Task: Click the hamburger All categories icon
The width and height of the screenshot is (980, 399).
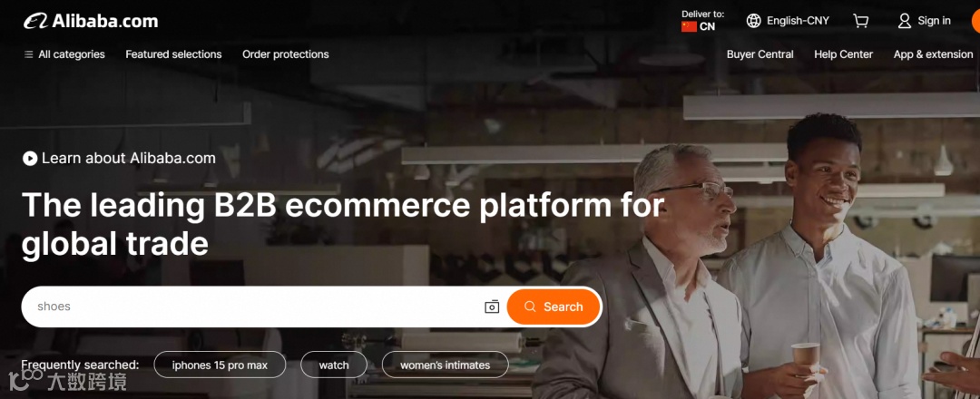Action: point(28,54)
